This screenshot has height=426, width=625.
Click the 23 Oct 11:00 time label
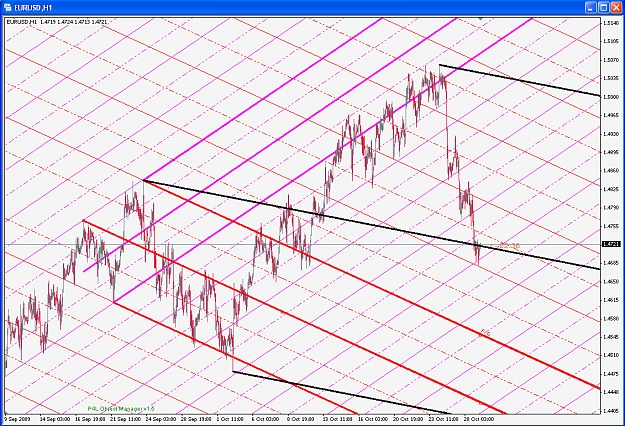[443, 419]
